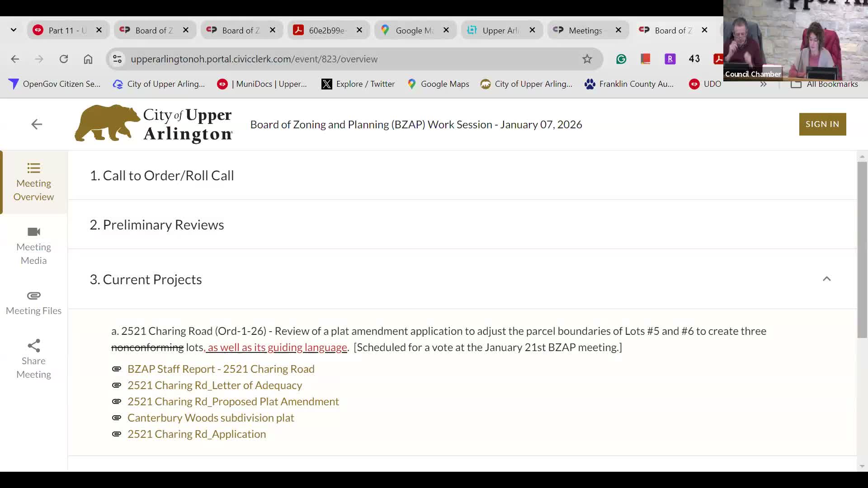Click the SIGN IN button
This screenshot has height=488, width=868.
822,124
